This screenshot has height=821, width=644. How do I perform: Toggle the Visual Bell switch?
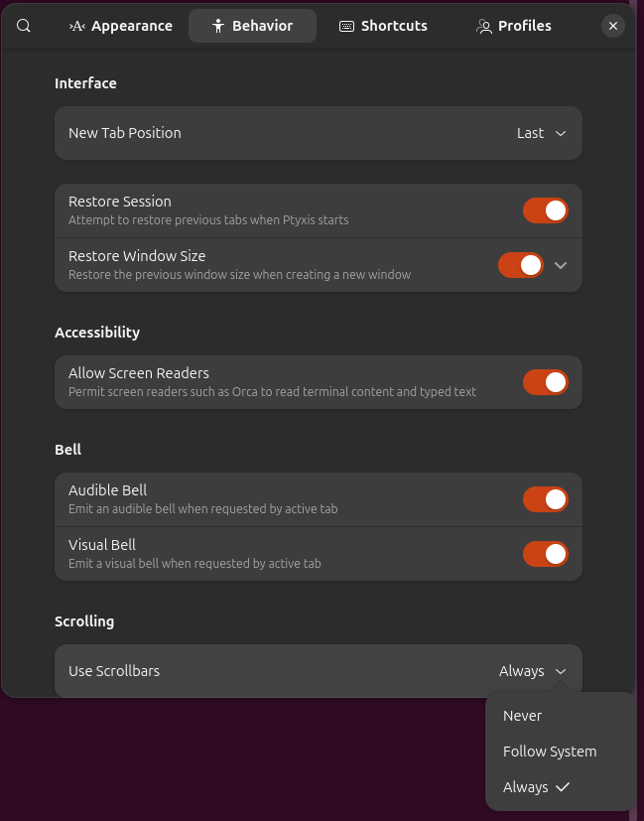(546, 554)
